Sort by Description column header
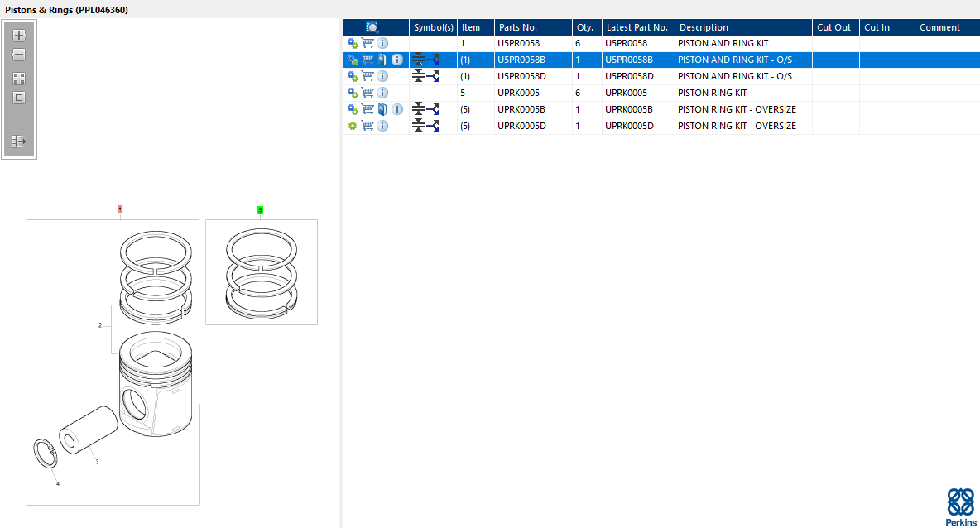980x528 pixels. click(744, 27)
